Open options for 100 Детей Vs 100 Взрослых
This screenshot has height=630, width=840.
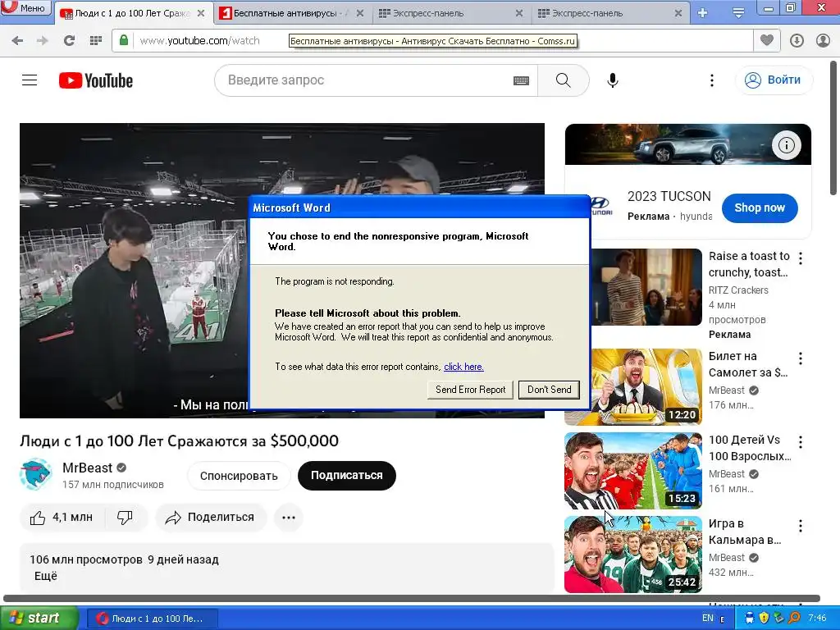point(801,442)
